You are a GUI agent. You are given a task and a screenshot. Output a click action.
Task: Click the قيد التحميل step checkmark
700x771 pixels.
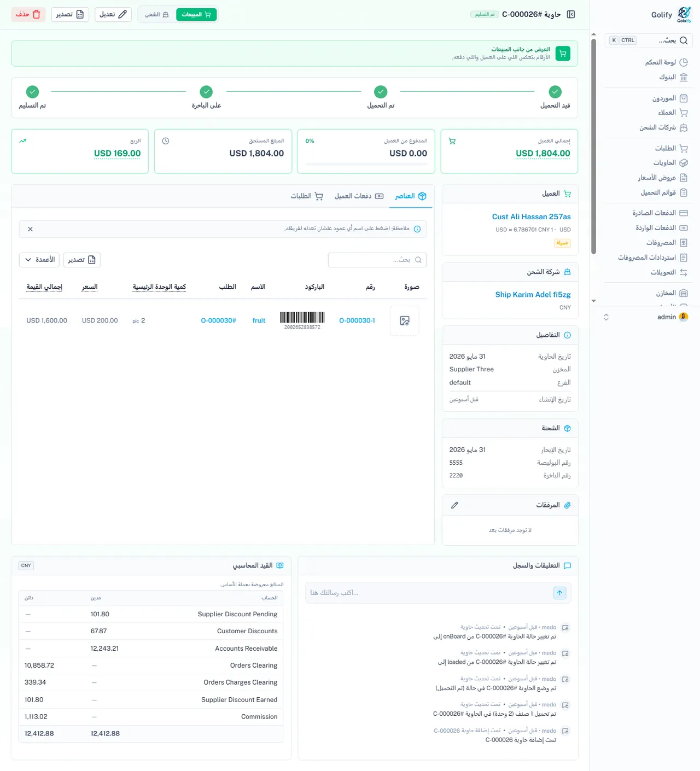click(555, 92)
